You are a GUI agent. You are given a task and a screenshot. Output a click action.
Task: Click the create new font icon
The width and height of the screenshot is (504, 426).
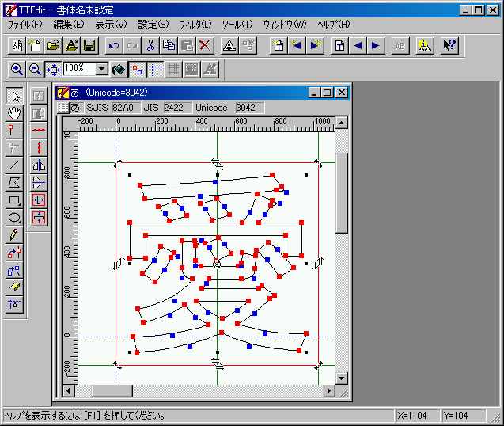[17, 45]
